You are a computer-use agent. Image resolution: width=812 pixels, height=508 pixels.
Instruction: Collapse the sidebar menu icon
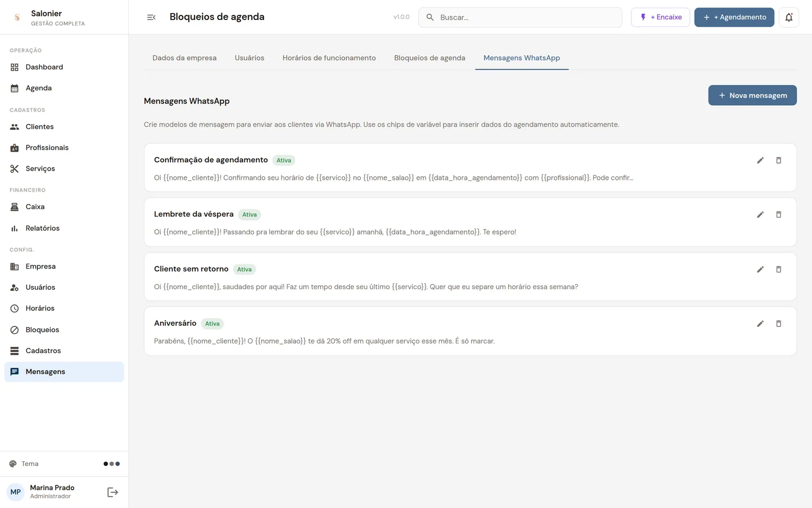click(x=151, y=17)
